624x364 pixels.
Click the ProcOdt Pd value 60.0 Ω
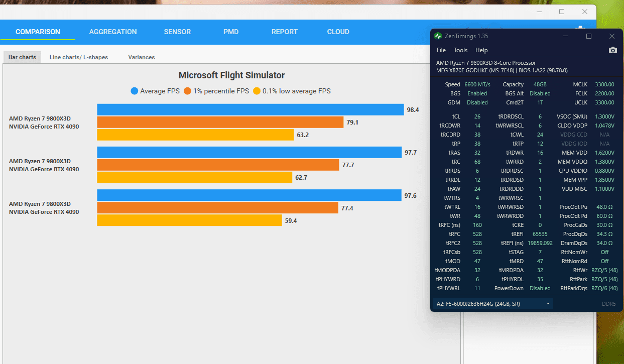pos(604,216)
